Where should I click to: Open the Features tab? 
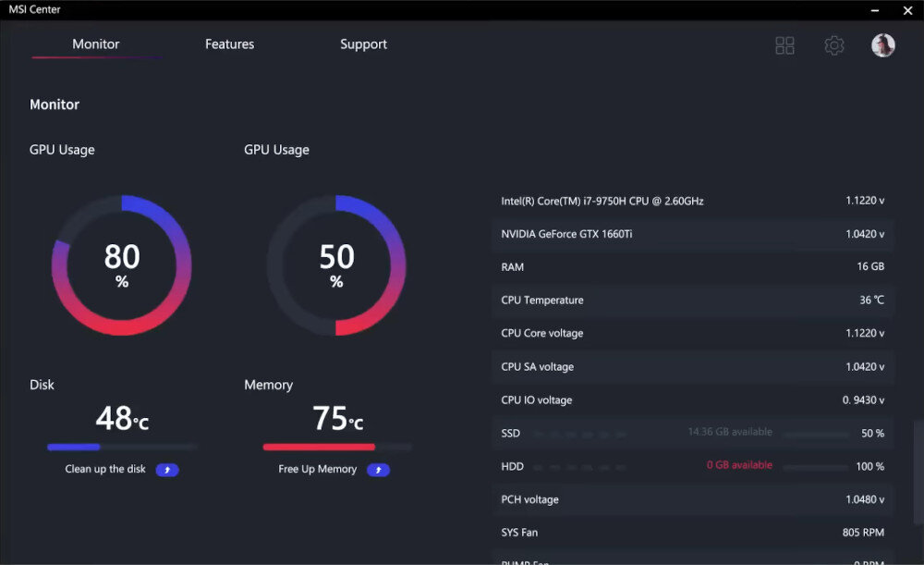(229, 44)
